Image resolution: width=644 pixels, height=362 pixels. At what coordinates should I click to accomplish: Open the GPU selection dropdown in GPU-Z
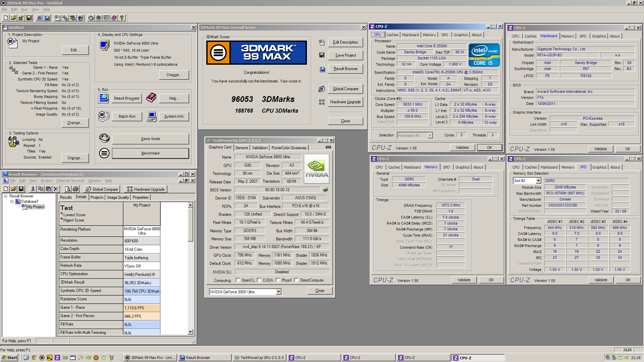pos(278,292)
